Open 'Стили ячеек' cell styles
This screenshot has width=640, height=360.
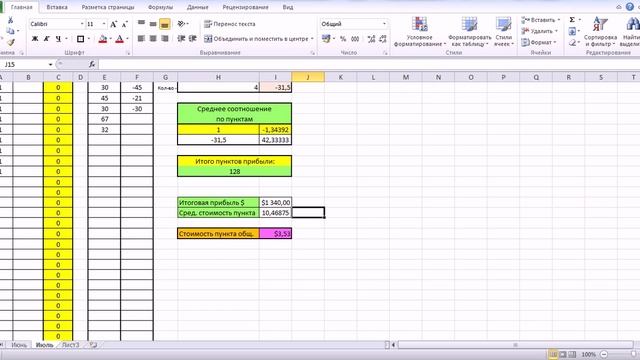[x=504, y=32]
